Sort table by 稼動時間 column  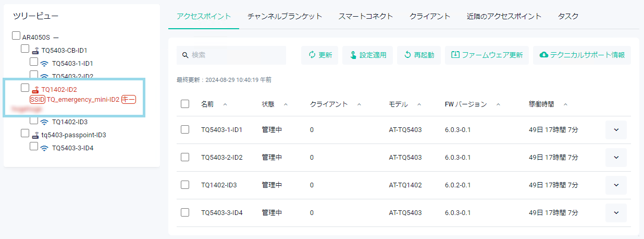565,104
